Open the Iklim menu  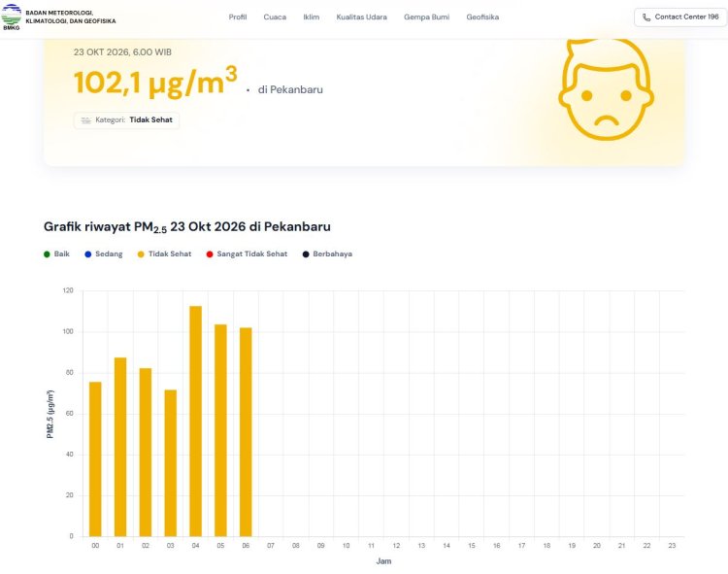(311, 17)
